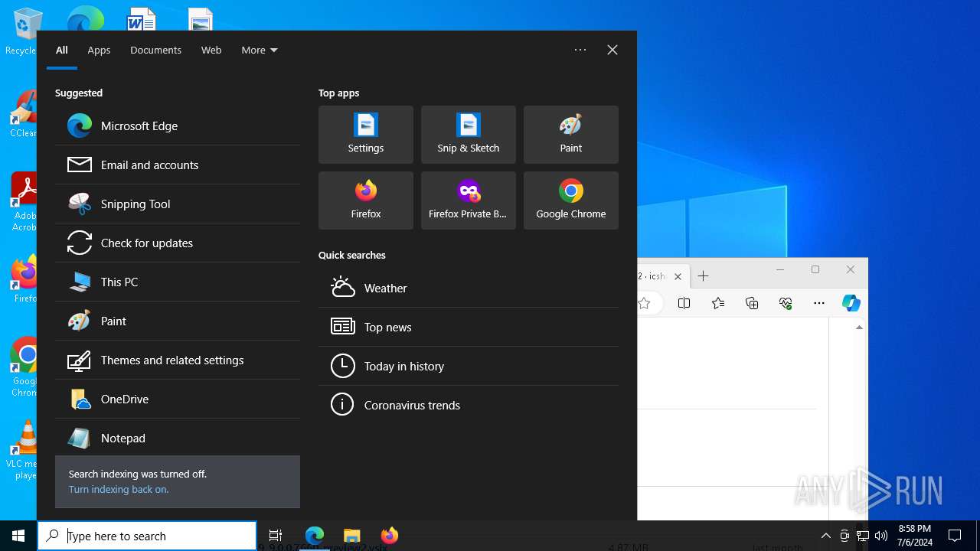Open Edge from the taskbar
Viewport: 980px width, 551px height.
315,536
